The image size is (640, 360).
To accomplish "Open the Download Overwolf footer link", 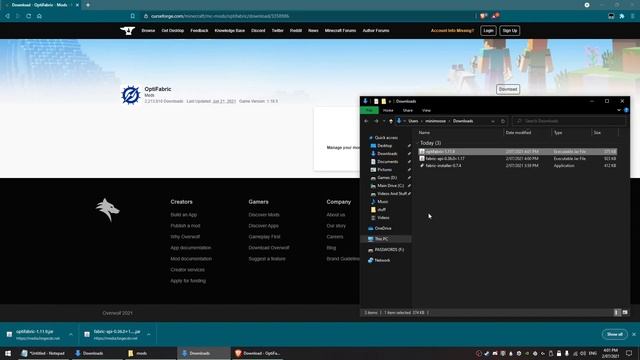I will (269, 248).
